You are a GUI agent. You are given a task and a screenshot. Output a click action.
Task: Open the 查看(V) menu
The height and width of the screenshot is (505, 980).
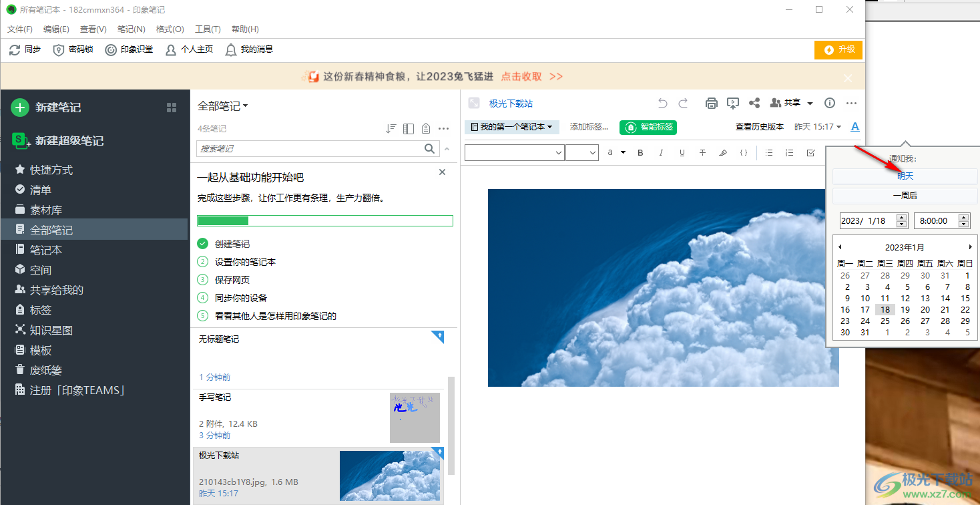[93, 29]
